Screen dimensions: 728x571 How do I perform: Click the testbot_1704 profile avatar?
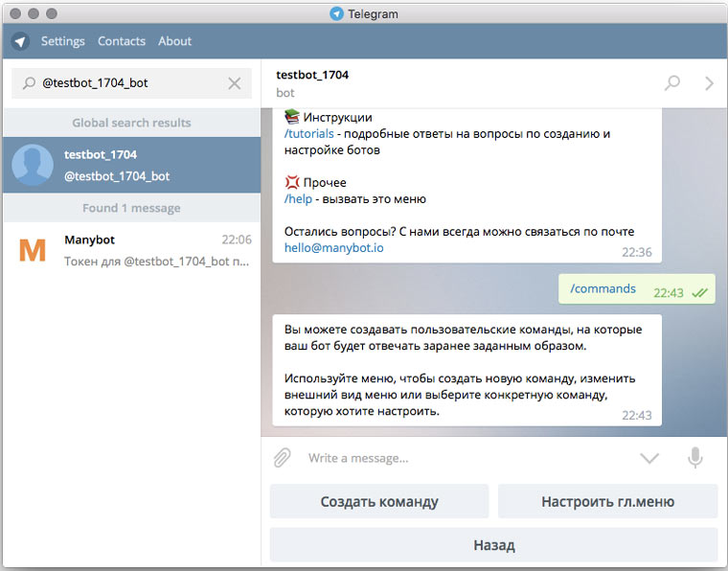pyautogui.click(x=33, y=165)
